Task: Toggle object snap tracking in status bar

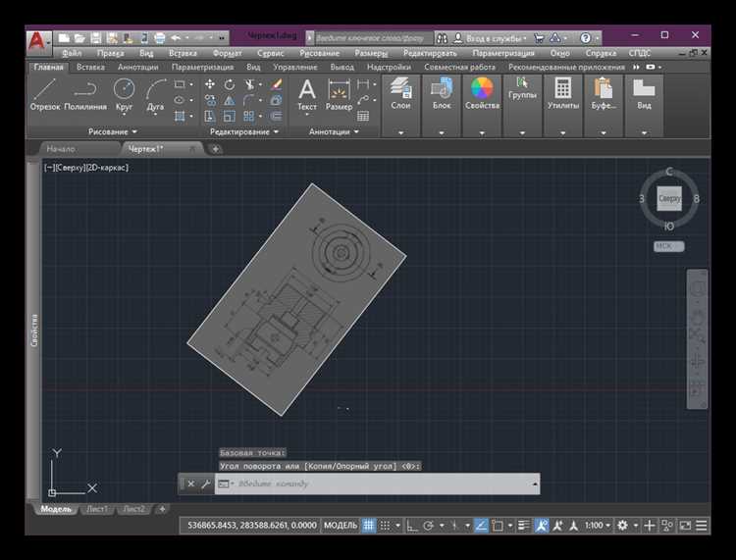Action: click(481, 526)
